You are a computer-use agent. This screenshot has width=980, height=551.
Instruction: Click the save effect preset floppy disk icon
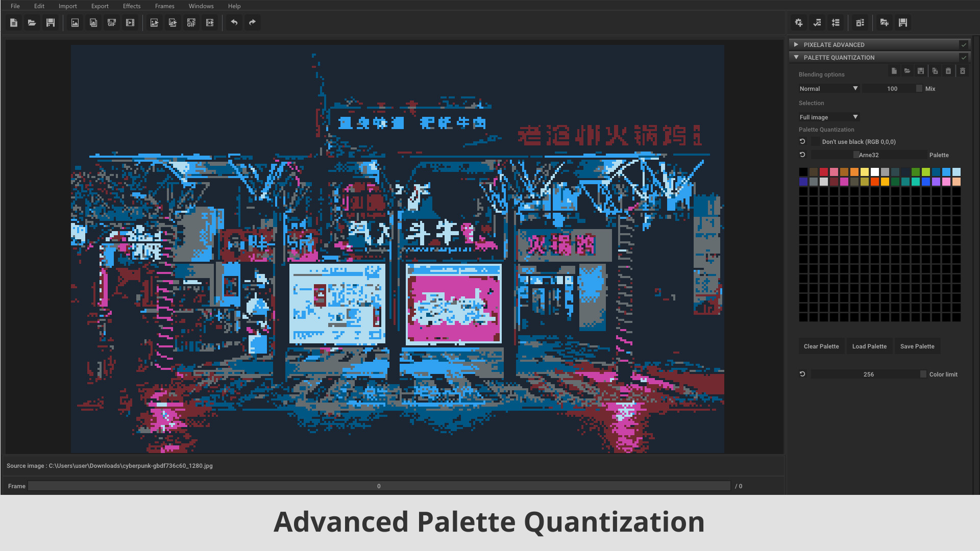pos(903,22)
